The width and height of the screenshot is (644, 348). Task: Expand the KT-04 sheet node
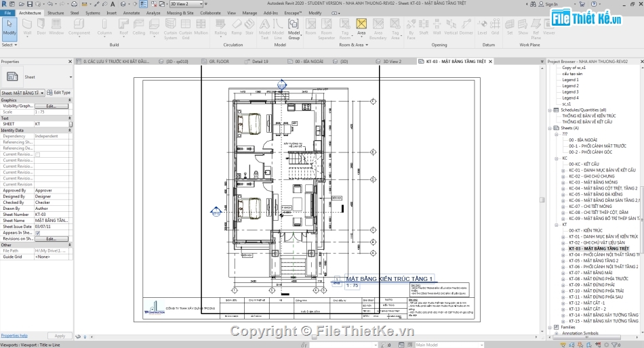pos(563,255)
